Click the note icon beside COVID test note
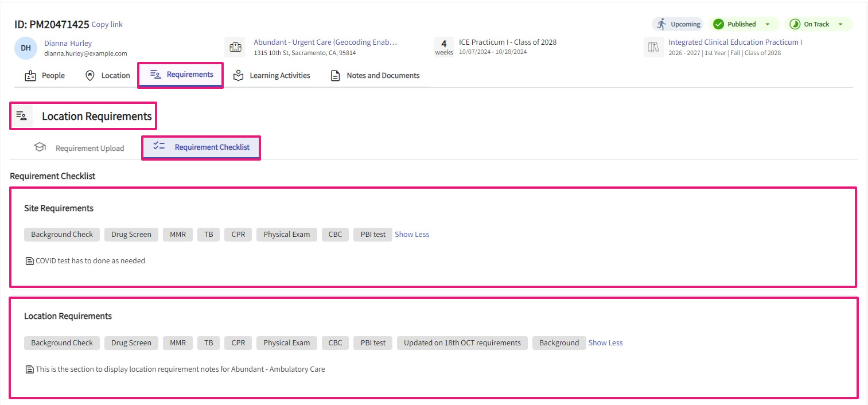Viewport: 868px width, 405px height. tap(30, 261)
